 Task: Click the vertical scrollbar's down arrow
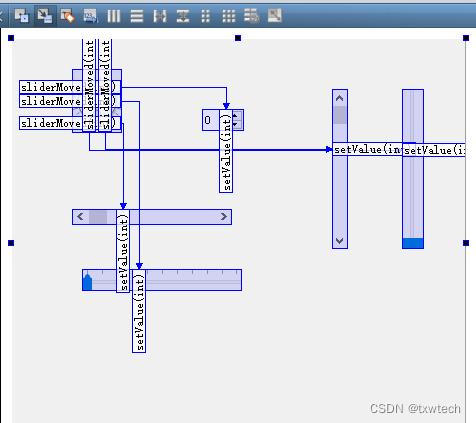coord(340,240)
